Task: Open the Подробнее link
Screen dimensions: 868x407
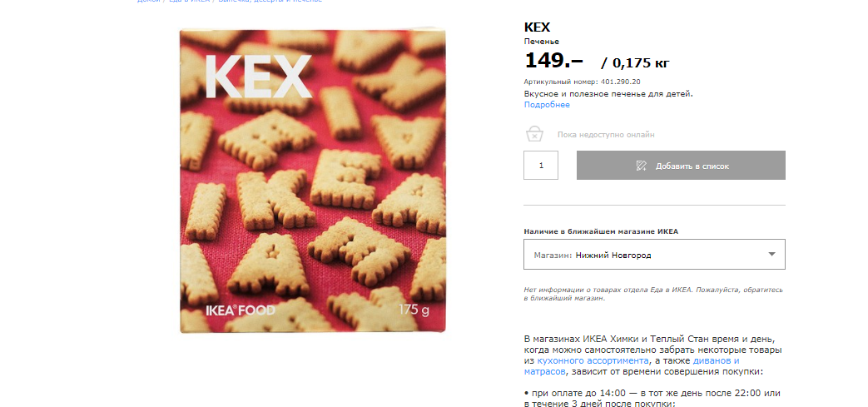Action: 547,105
